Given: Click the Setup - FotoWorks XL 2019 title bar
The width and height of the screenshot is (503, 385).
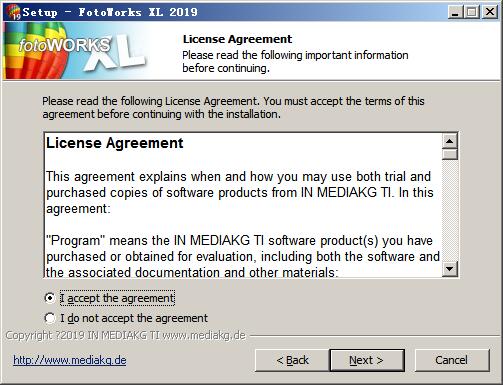Looking at the screenshot, I should pos(233,12).
